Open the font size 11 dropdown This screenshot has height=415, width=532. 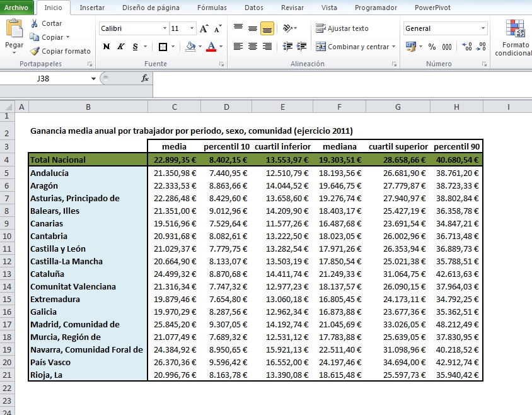click(x=192, y=28)
